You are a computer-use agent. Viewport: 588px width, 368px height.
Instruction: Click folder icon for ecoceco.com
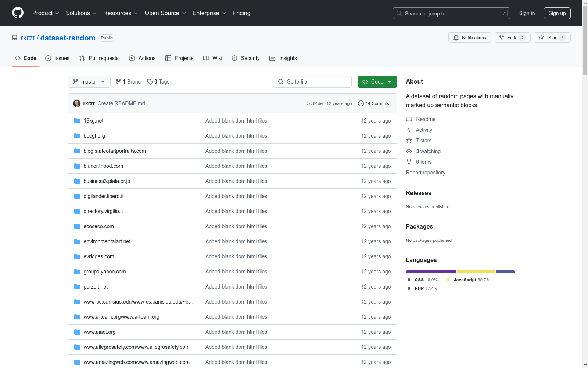point(77,226)
